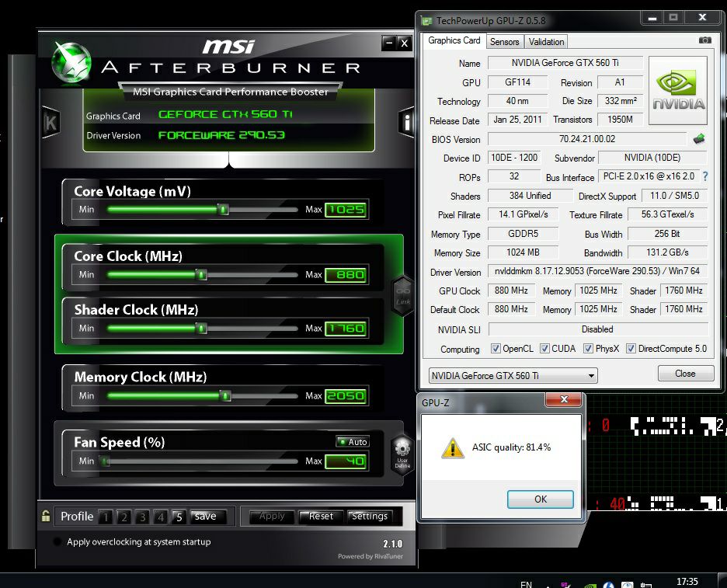Click the Driver Version field in GPU-Z

[597, 271]
